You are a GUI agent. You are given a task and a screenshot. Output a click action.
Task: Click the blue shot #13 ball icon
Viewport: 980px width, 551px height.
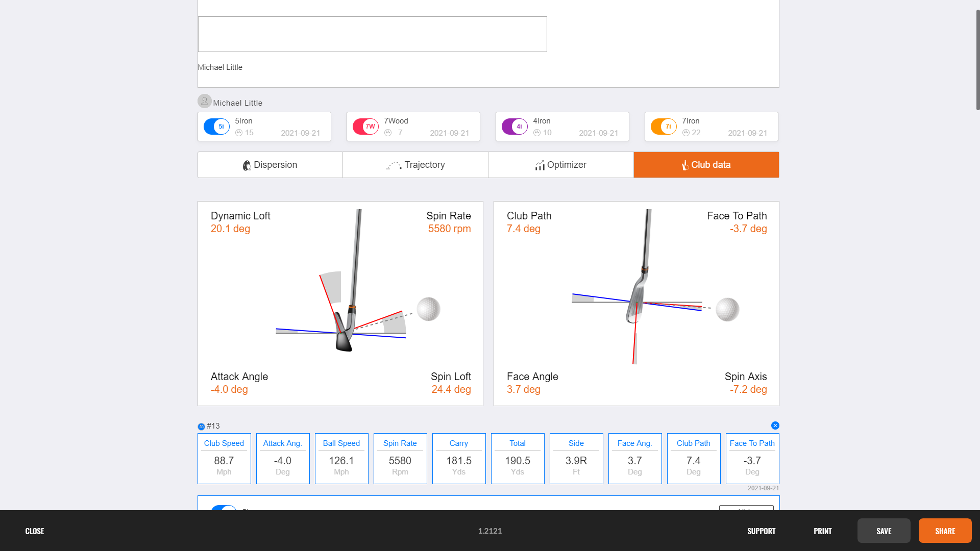click(201, 427)
